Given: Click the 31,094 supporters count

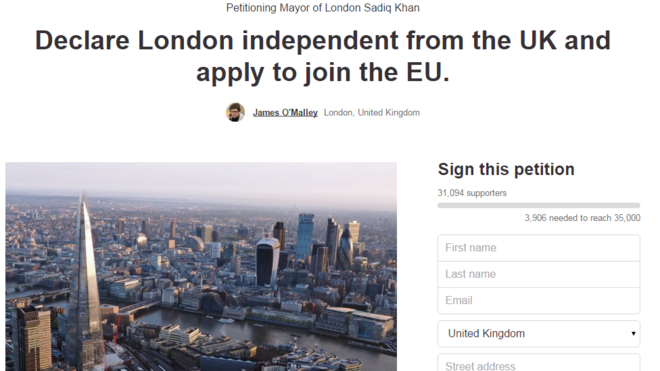Looking at the screenshot, I should [472, 193].
